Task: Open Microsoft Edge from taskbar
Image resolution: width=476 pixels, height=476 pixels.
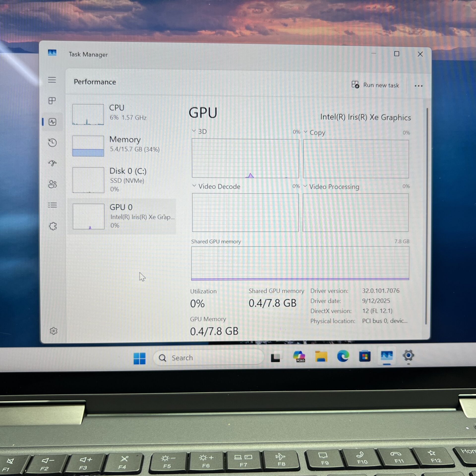Action: pyautogui.click(x=343, y=357)
